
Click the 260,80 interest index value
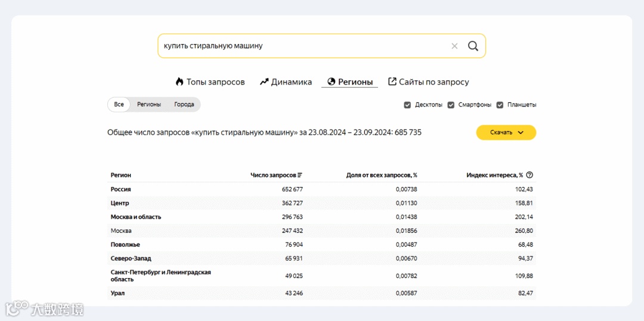(x=524, y=231)
